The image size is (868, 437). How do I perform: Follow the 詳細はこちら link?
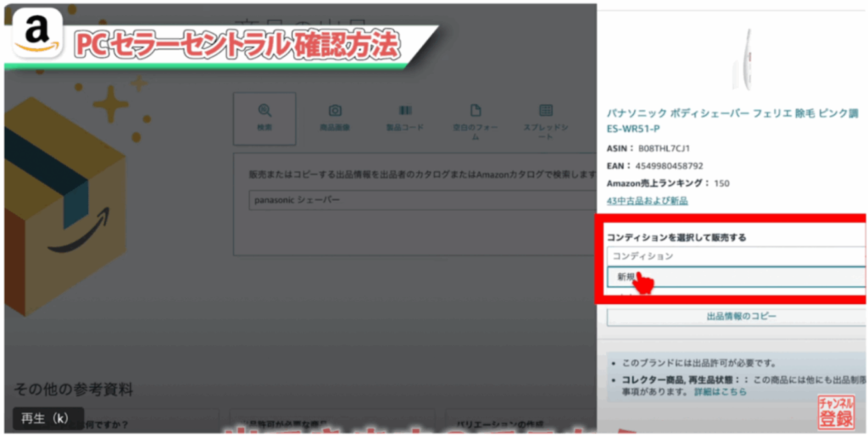pos(721,392)
